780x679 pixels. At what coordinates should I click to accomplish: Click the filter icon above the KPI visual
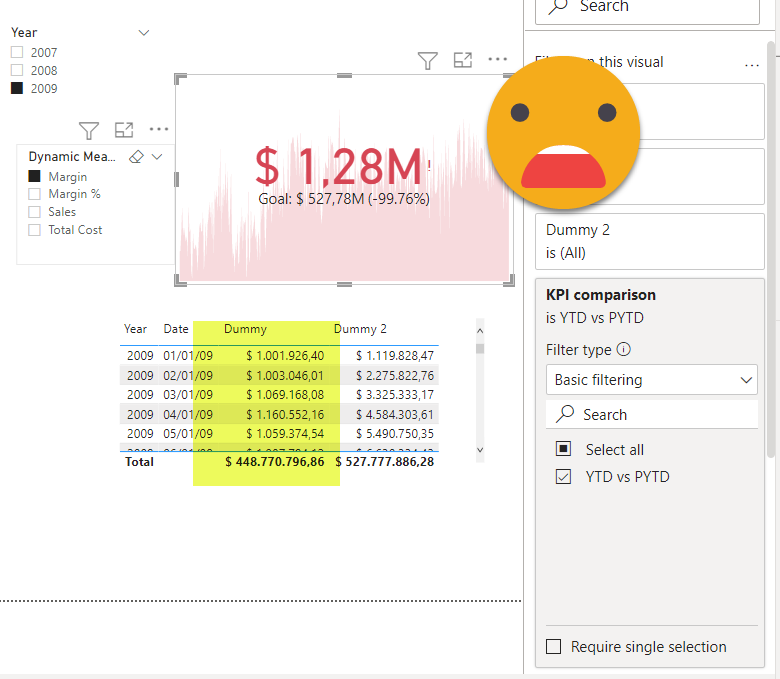428,61
